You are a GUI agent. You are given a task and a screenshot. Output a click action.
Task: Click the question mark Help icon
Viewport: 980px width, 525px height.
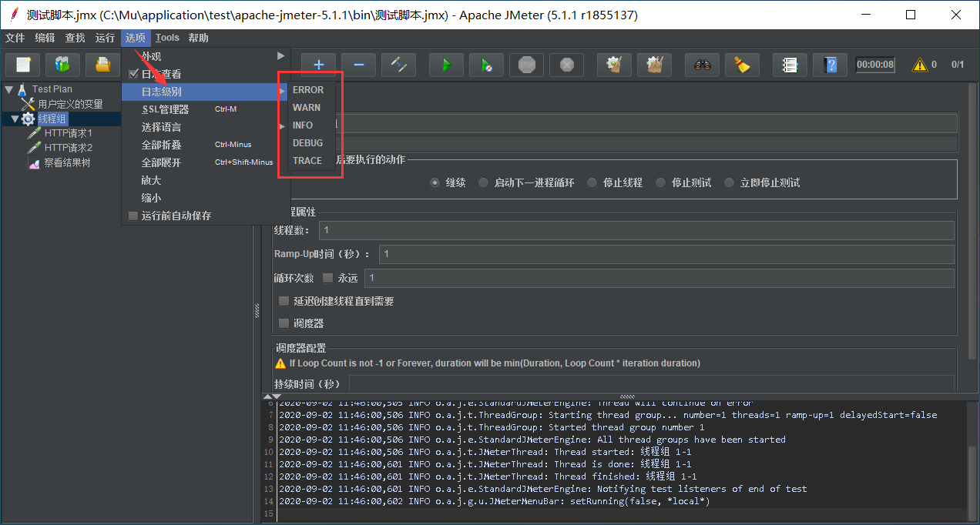[830, 65]
